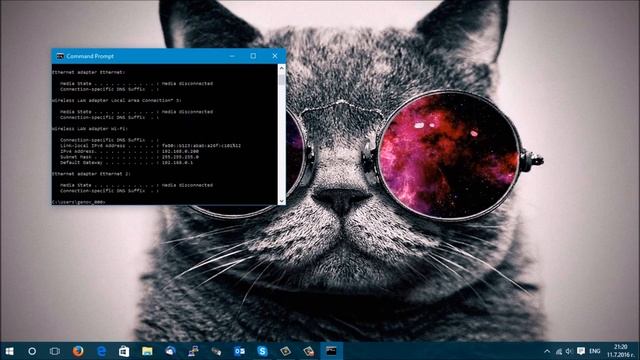Open the Windows Store taskbar icon
Viewport: 640px width, 360px height.
tap(124, 351)
